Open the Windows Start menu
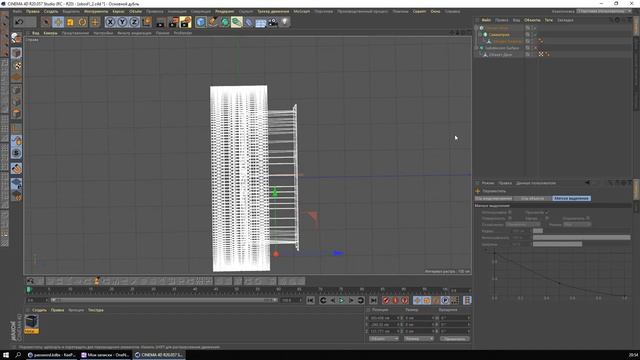640x360 pixels. 6,355
